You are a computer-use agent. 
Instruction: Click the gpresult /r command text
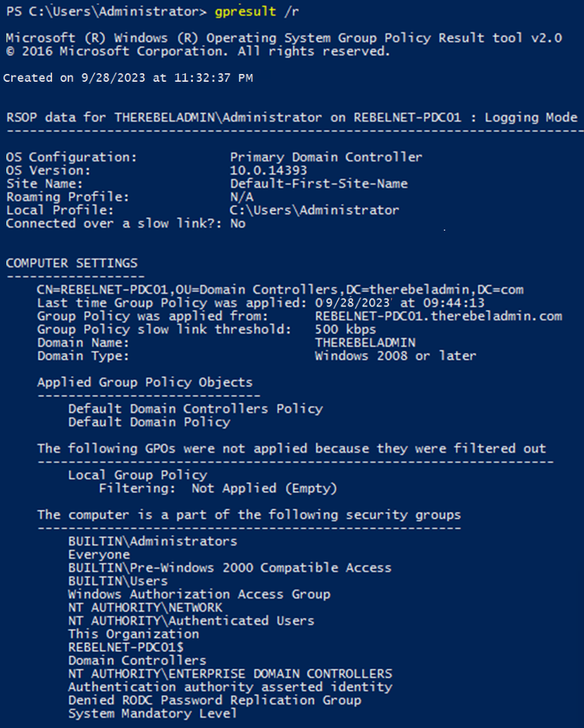tap(250, 12)
